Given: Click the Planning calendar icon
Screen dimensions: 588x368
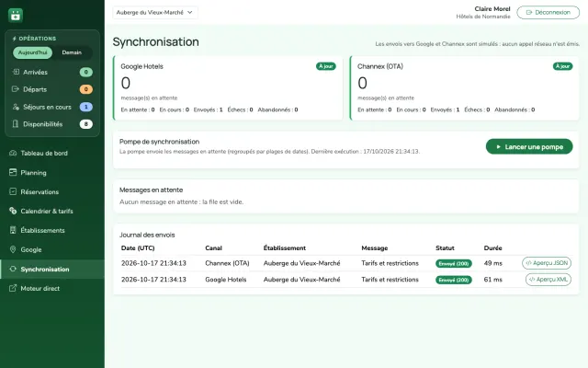Looking at the screenshot, I should (x=13, y=172).
